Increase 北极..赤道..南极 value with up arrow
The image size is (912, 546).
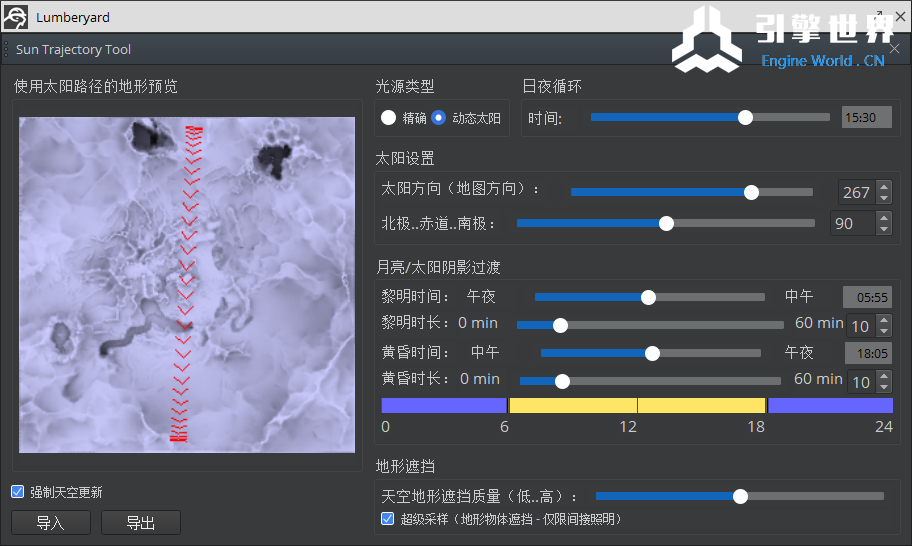pos(883,218)
